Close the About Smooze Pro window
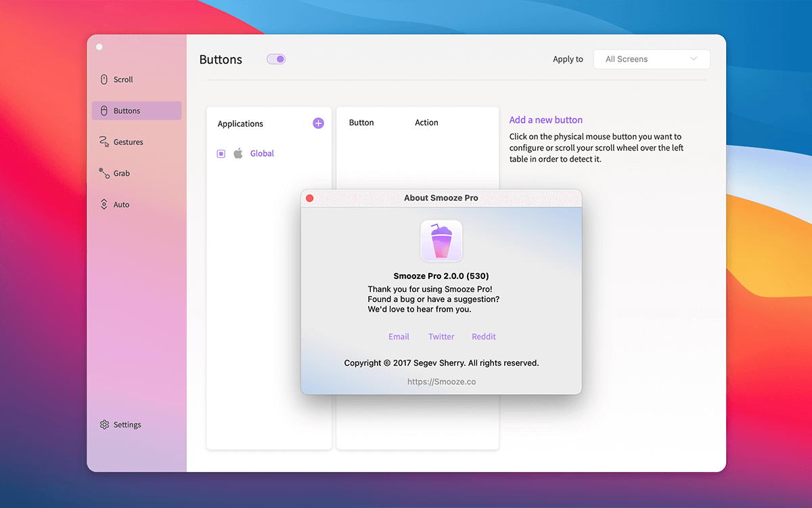812x508 pixels. click(x=310, y=198)
